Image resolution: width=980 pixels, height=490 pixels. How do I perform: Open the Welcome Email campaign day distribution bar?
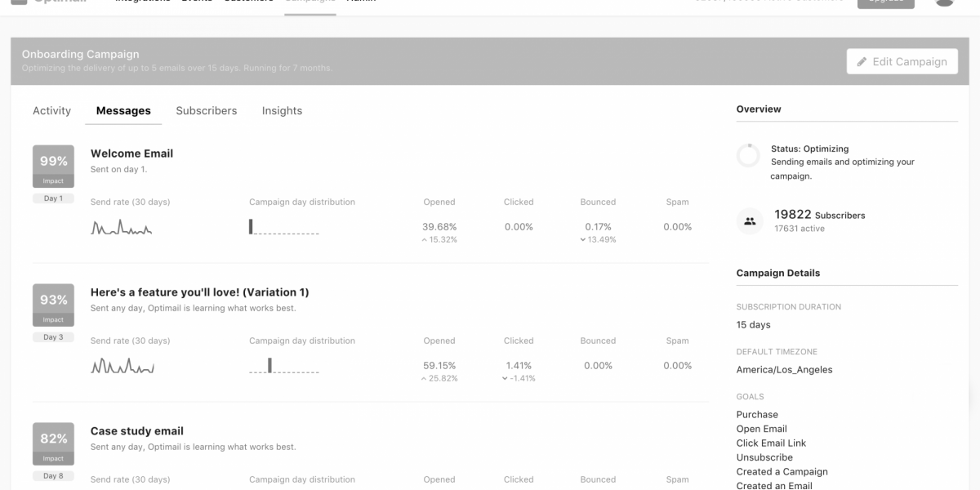coord(283,227)
